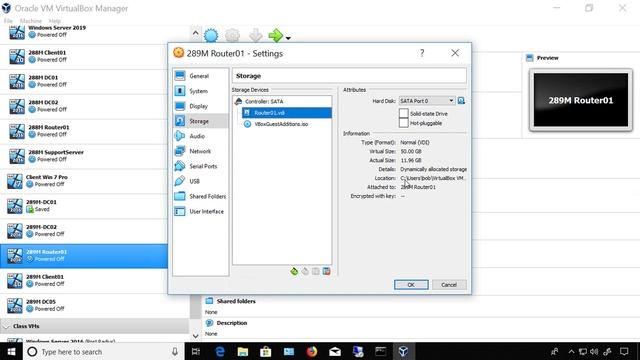Image resolution: width=640 pixels, height=360 pixels.
Task: Click the VirtualBox icon on the taskbar
Action: tap(403, 351)
